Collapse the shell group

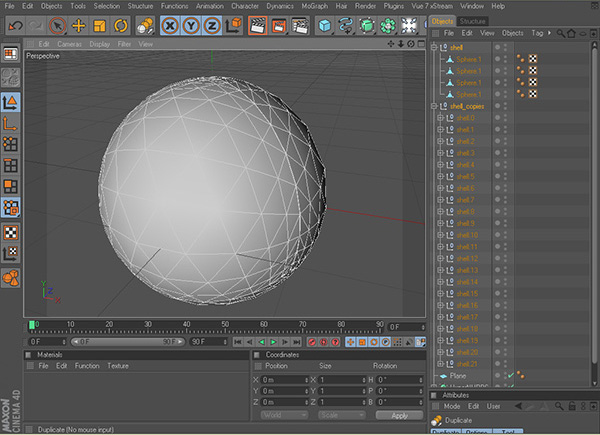(434, 47)
